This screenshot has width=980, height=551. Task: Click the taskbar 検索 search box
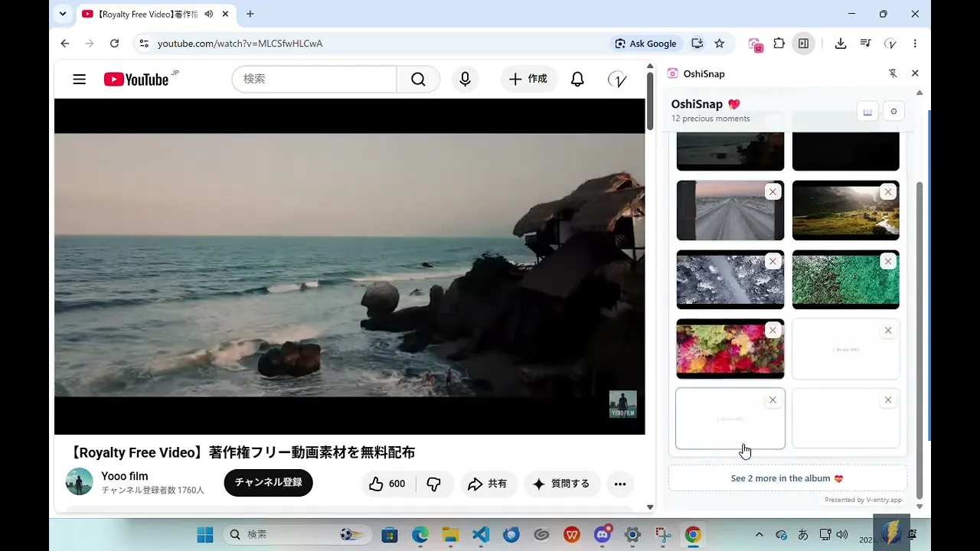298,535
